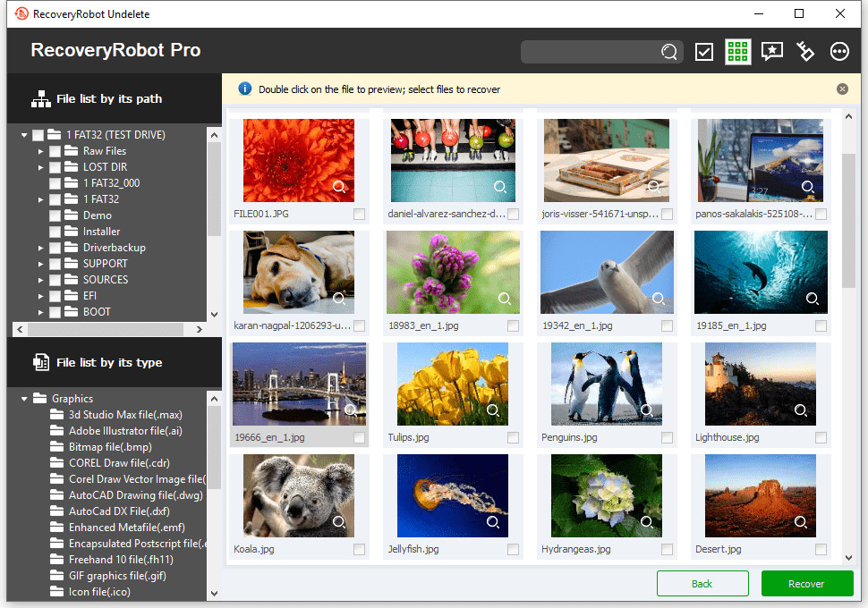
Task: Check the Tulips.jpg checkbox
Action: (513, 437)
